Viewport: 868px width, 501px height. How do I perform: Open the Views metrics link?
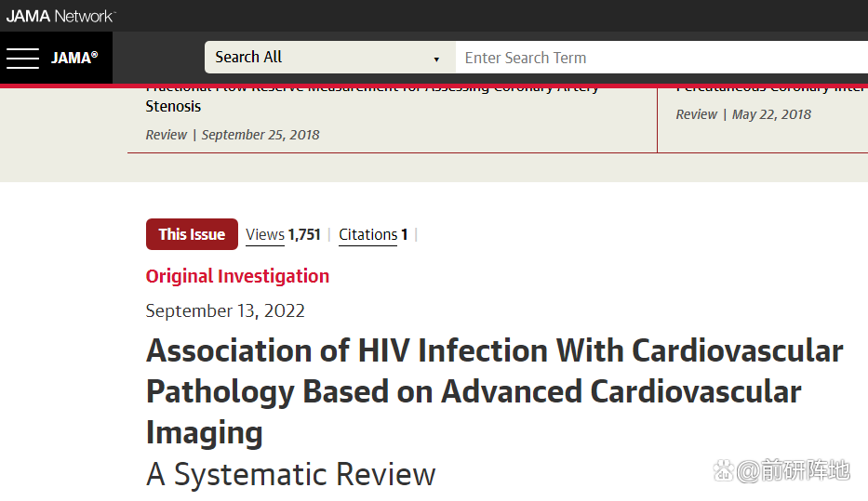tap(265, 235)
